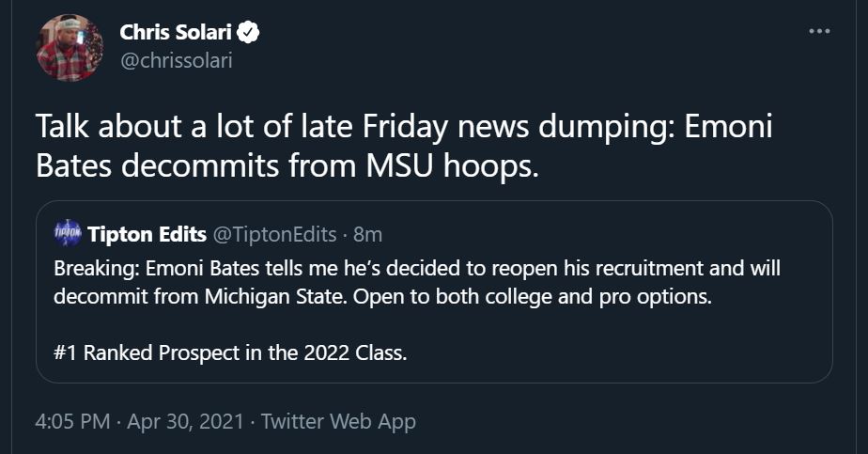Click '#1 Ranked Prospect in the 2022 Class'

(232, 354)
